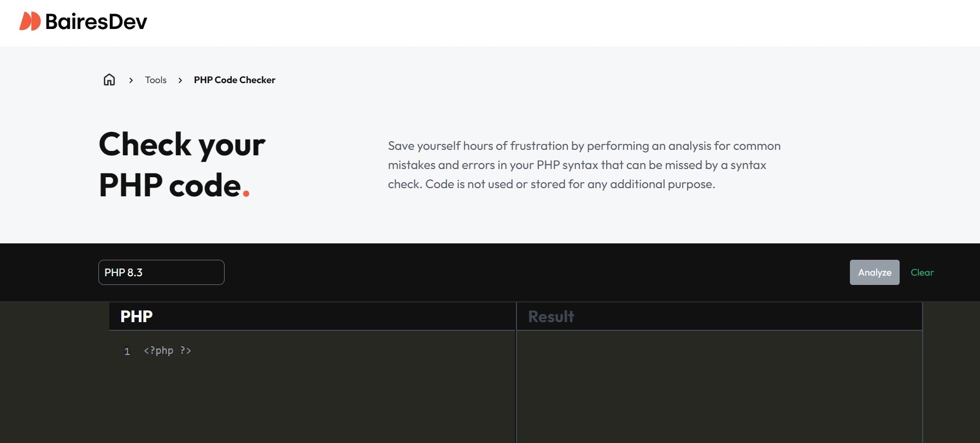980x443 pixels.
Task: Select the Result panel header
Action: 719,316
